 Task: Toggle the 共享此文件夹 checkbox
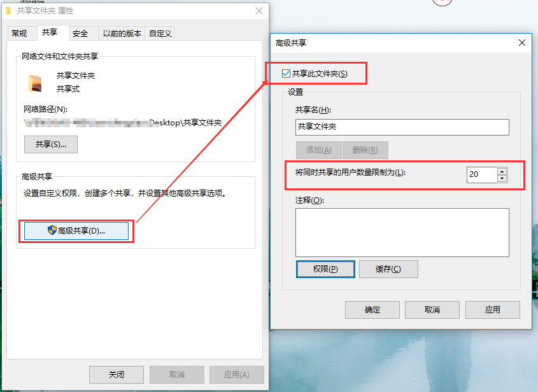pyautogui.click(x=286, y=73)
